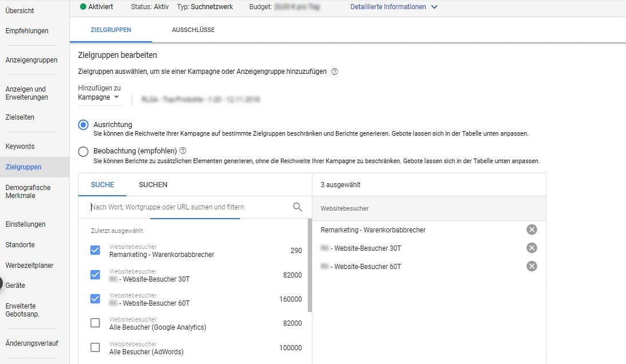
Task: Select the Beobachtung radio button
Action: (x=84, y=152)
